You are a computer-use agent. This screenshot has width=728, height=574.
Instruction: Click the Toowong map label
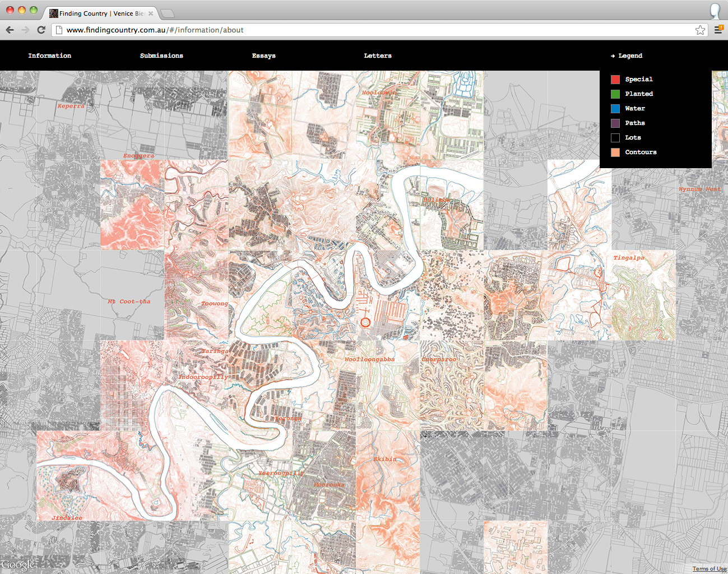(x=215, y=304)
